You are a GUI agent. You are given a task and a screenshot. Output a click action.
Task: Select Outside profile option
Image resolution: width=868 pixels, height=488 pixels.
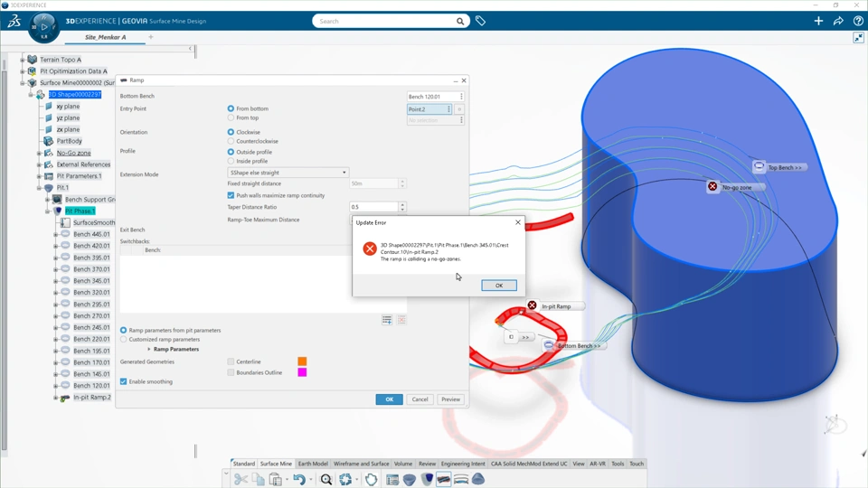click(231, 152)
